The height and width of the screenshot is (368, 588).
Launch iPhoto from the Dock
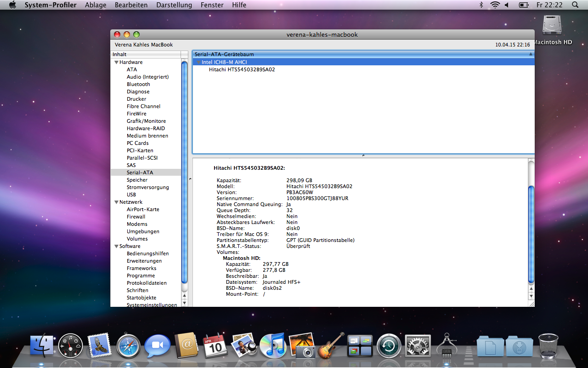[302, 345]
